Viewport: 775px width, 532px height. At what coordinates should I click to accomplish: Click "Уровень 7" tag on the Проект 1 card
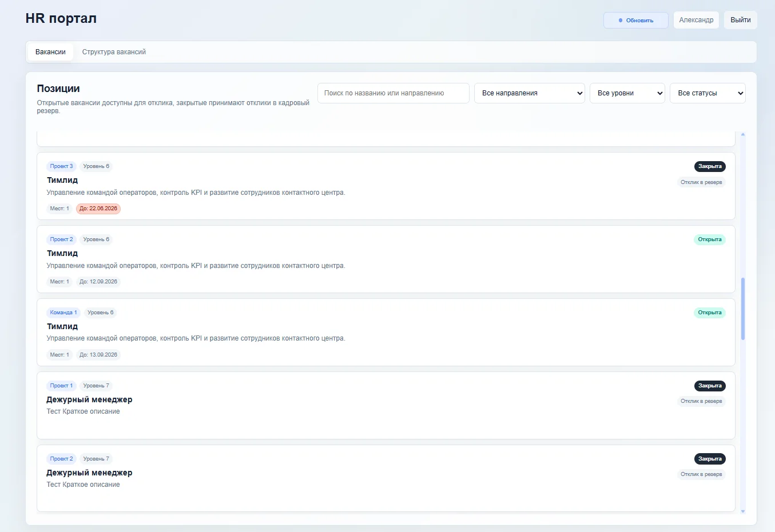[x=96, y=386]
